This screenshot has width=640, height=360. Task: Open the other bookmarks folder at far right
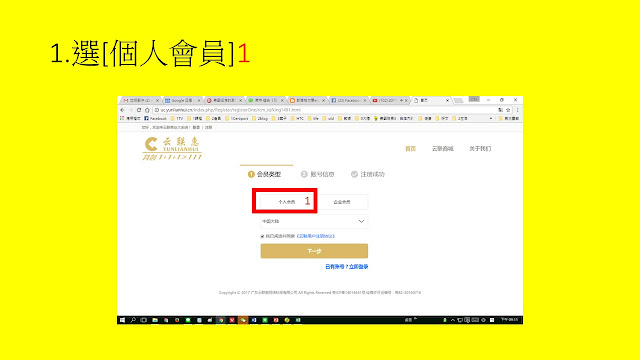pyautogui.click(x=509, y=118)
